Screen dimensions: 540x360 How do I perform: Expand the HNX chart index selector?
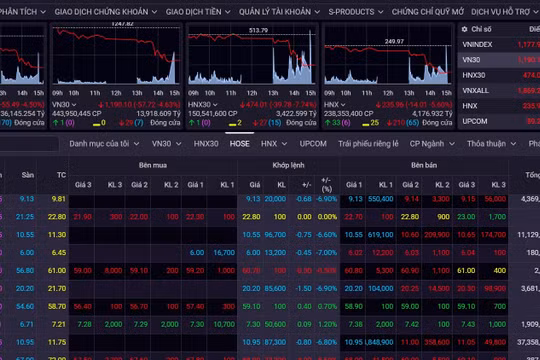pos(335,104)
